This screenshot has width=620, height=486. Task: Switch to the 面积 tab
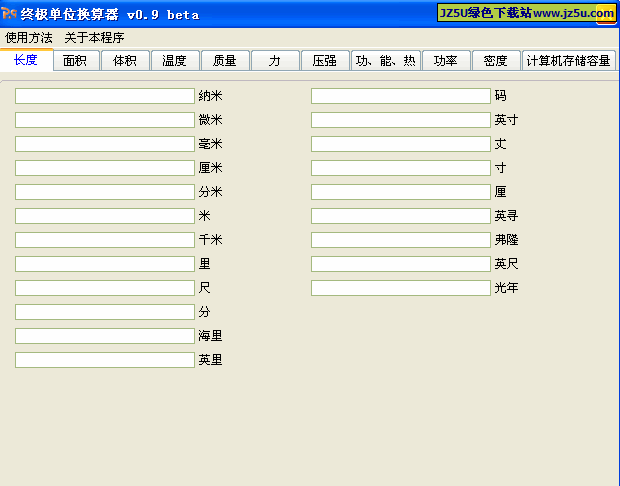[76, 61]
